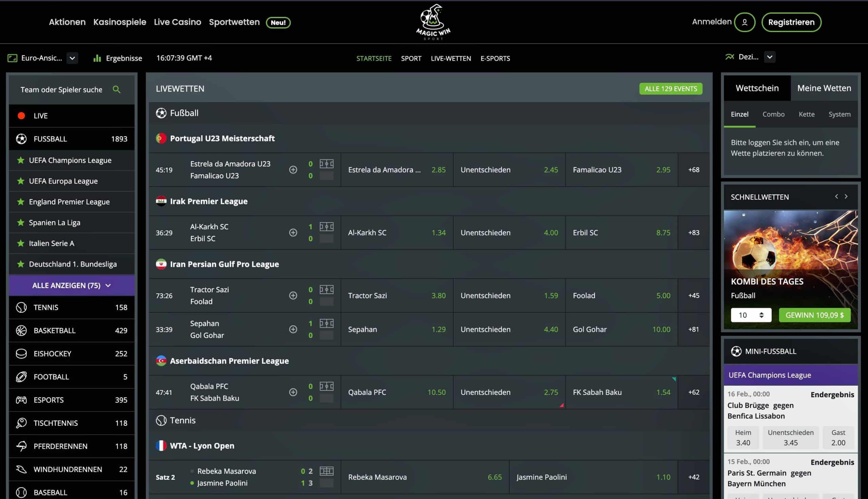Select the System bet type tab

click(840, 114)
